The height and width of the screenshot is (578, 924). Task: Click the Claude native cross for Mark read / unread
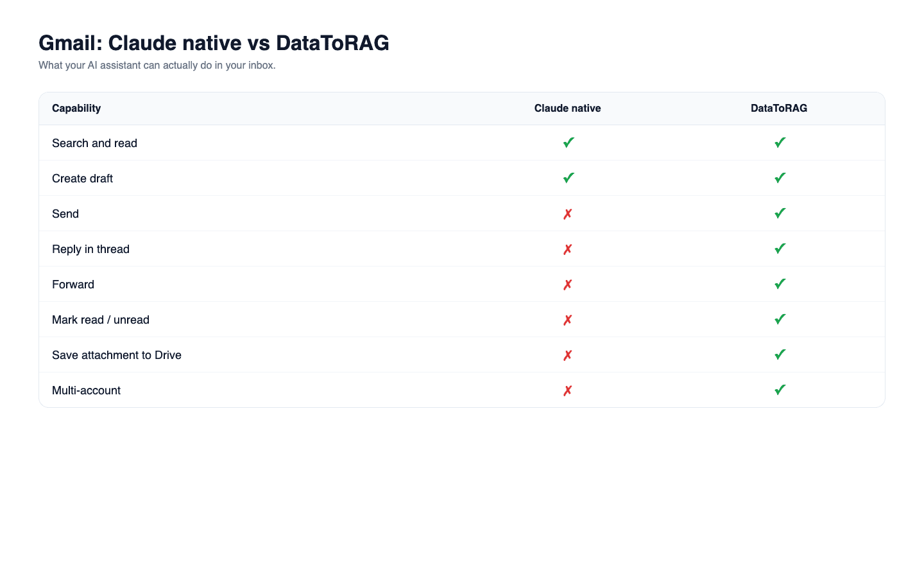coord(568,320)
